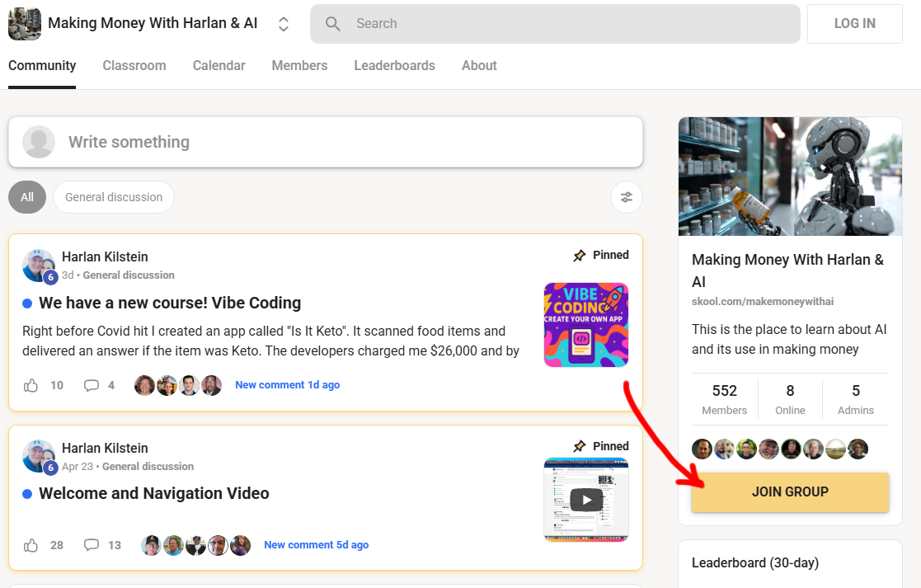Filter posts by General discussion chip
The image size is (921, 588).
click(x=114, y=197)
